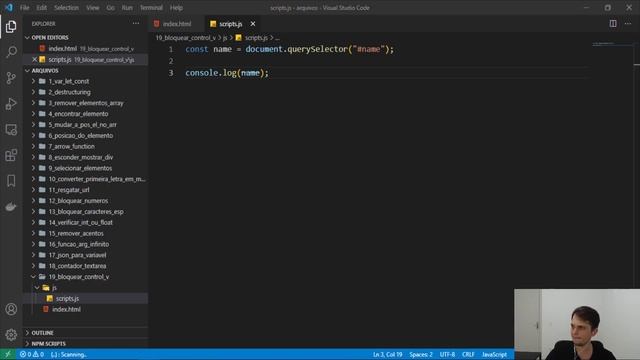Expand the 11_resgatar_url folder
This screenshot has height=360, width=640.
(x=85, y=190)
